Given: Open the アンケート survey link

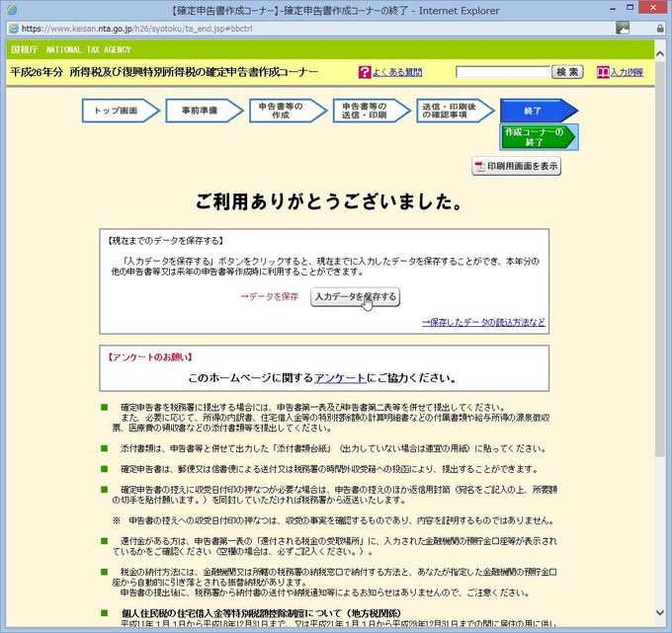Looking at the screenshot, I should pyautogui.click(x=340, y=378).
